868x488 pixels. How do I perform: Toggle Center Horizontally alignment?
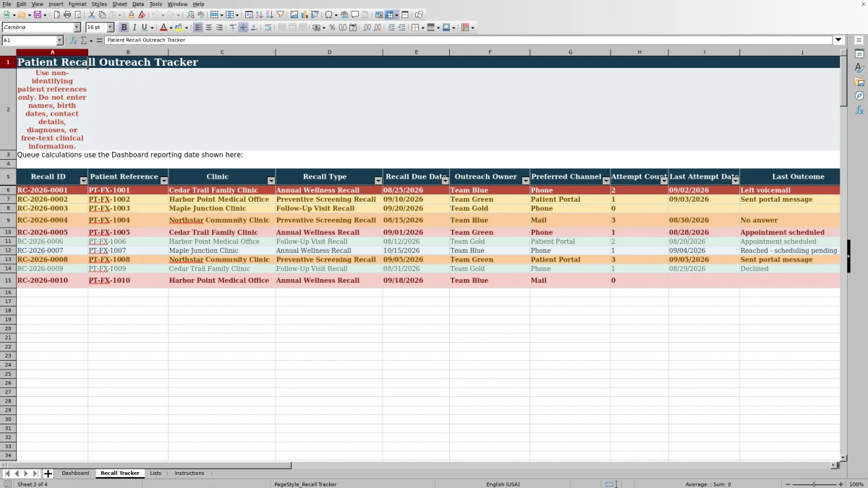tap(208, 27)
